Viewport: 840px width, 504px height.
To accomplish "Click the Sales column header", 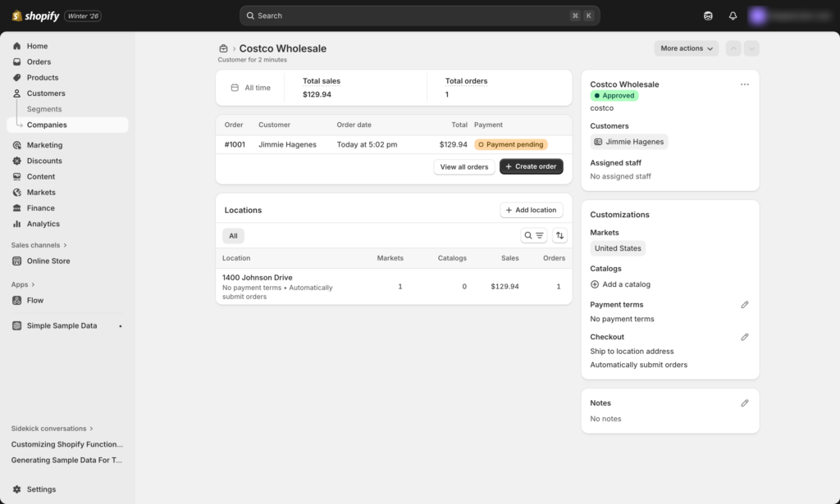I will (x=509, y=258).
